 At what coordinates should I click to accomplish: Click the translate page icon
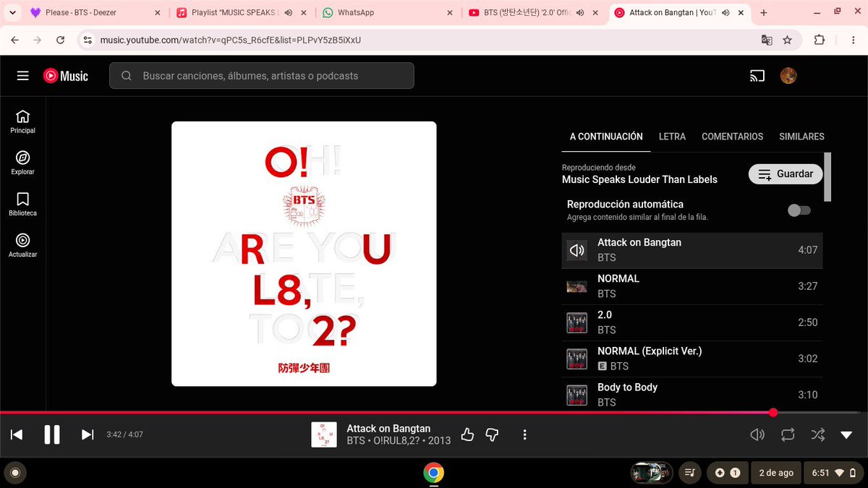(767, 40)
